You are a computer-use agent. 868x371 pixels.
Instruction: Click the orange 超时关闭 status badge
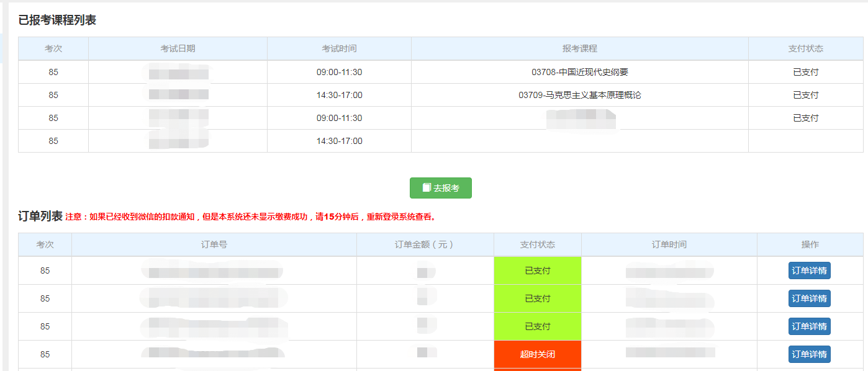537,354
